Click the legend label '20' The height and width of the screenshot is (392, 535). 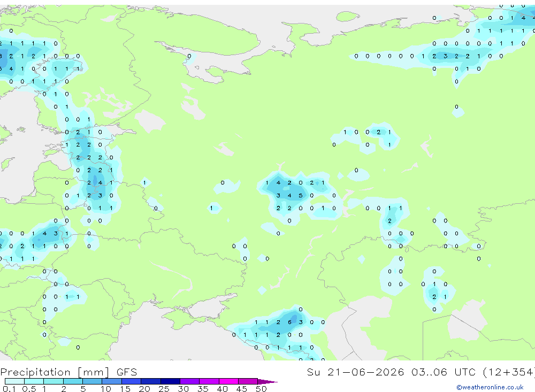pos(144,389)
